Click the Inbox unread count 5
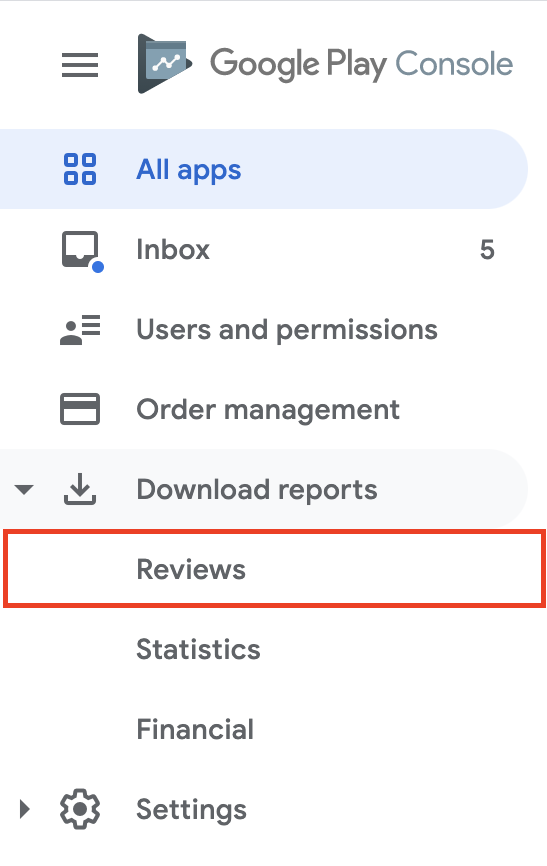Image resolution: width=547 pixels, height=866 pixels. pos(487,250)
